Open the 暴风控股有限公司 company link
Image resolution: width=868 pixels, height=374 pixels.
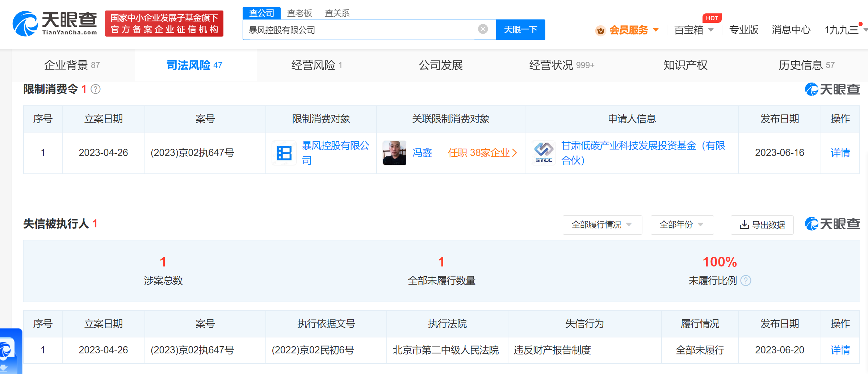pyautogui.click(x=336, y=153)
